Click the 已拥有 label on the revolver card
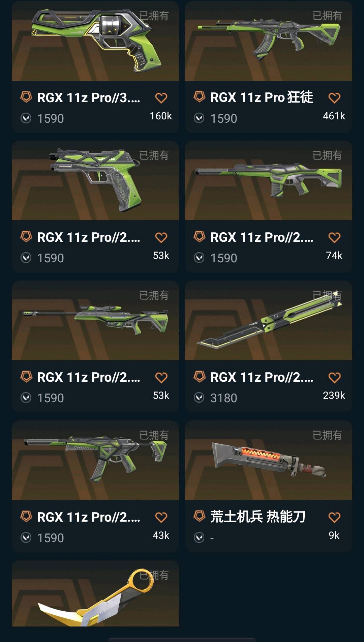The height and width of the screenshot is (642, 364). 154,16
